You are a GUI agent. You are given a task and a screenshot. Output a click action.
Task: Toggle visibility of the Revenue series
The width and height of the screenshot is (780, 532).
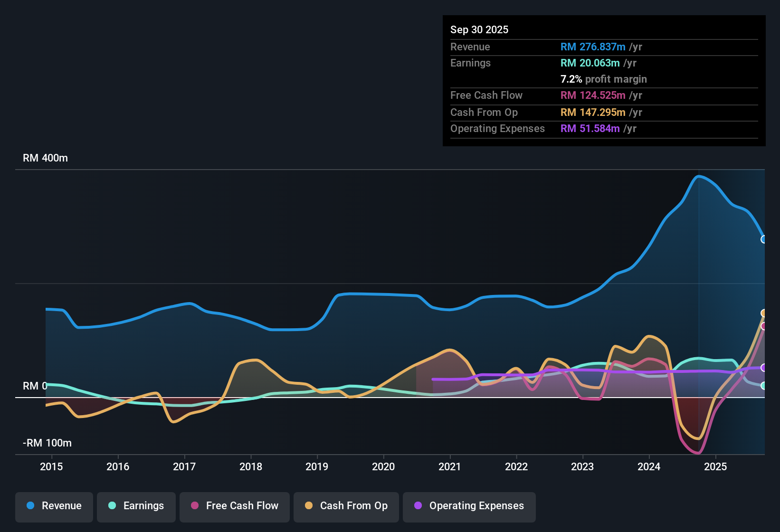click(54, 506)
